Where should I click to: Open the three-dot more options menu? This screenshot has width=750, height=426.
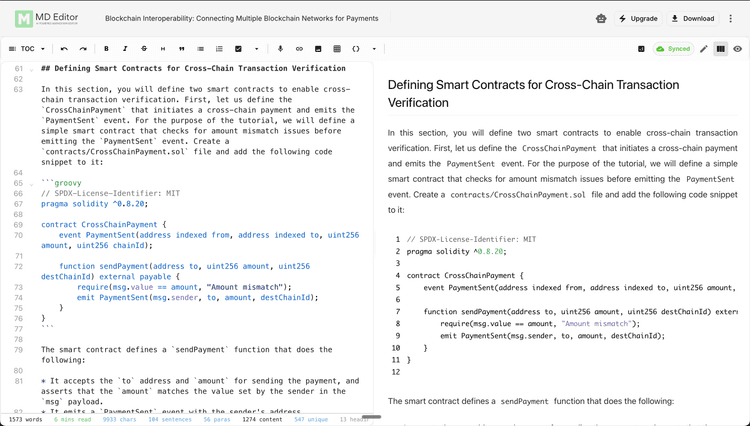pyautogui.click(x=731, y=18)
